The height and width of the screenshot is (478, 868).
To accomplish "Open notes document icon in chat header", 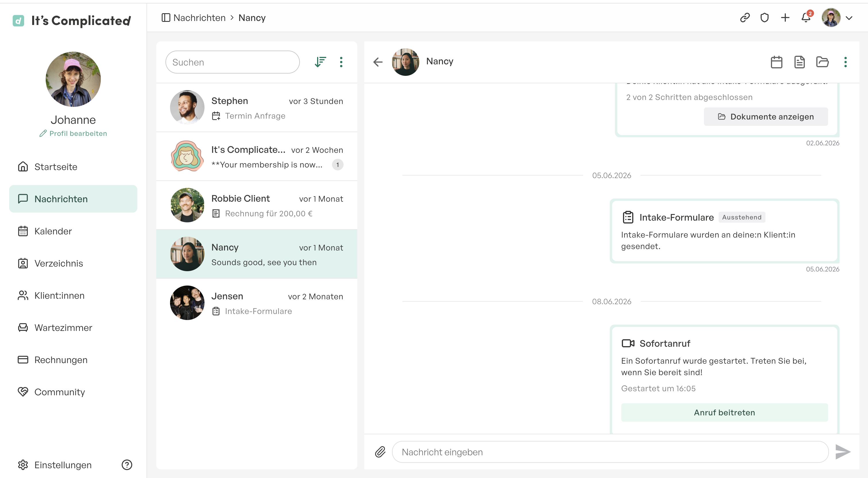I will (799, 62).
